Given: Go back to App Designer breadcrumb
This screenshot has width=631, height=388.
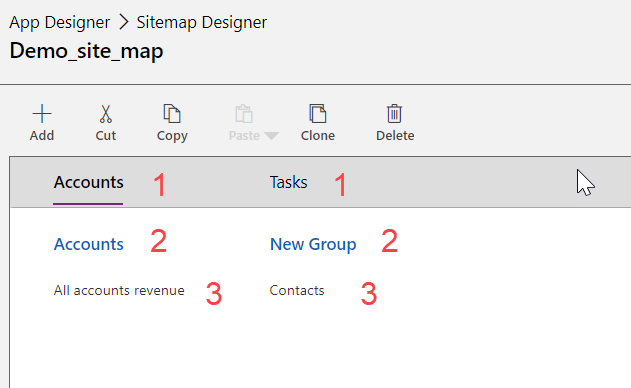Looking at the screenshot, I should 60,23.
